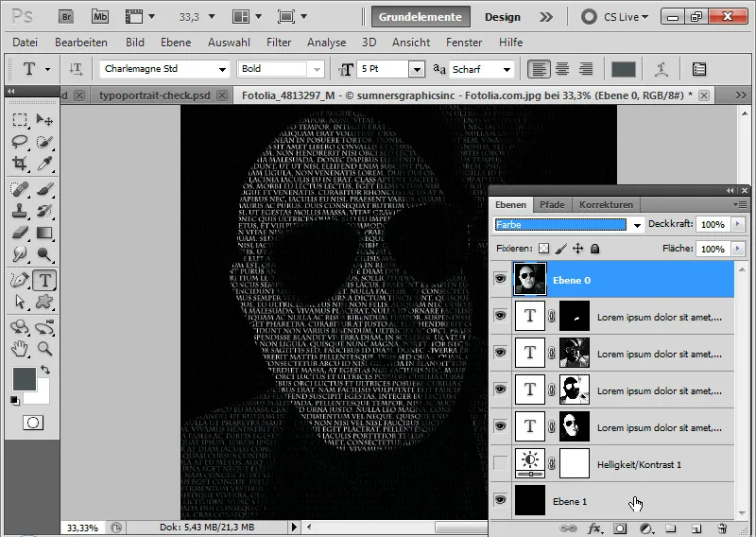The width and height of the screenshot is (756, 537).
Task: Select the Eyedropper tool
Action: coord(44,164)
